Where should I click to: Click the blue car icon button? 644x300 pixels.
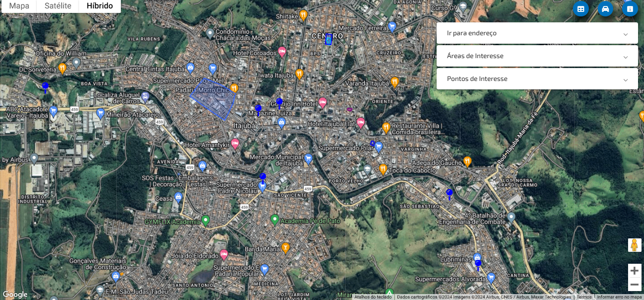[605, 9]
